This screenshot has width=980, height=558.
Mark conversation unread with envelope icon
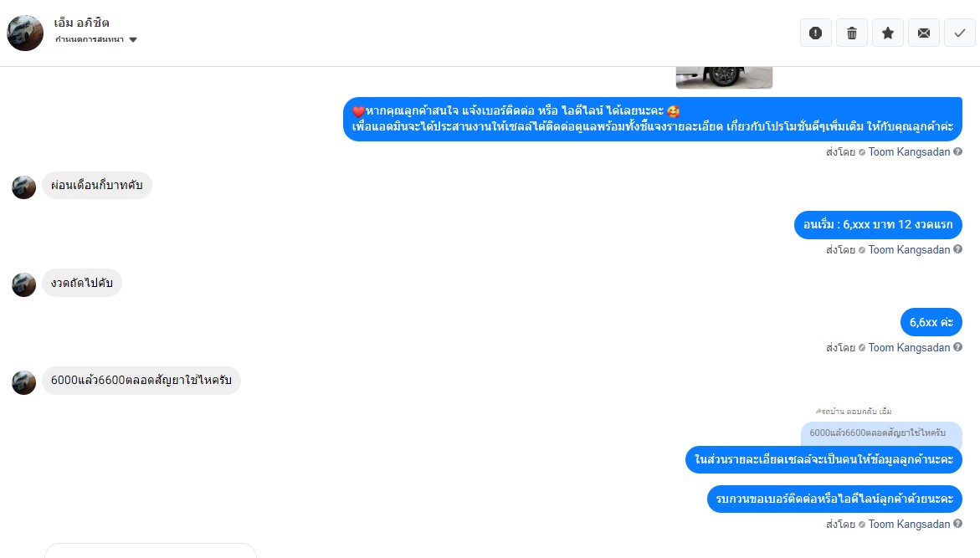coord(924,33)
